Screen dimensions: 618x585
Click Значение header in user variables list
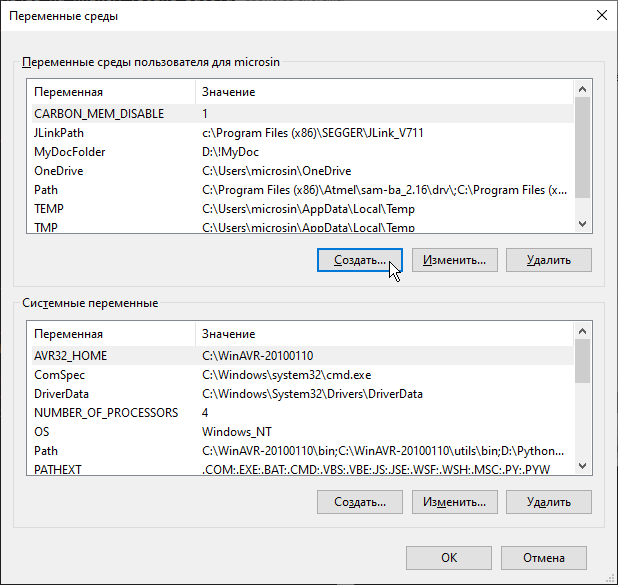(x=385, y=92)
